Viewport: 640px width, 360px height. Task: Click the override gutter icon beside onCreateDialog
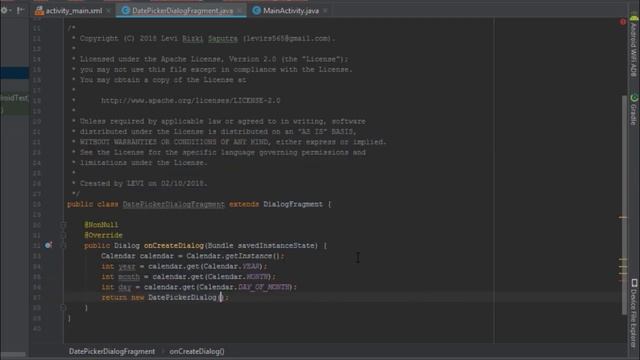click(x=48, y=245)
